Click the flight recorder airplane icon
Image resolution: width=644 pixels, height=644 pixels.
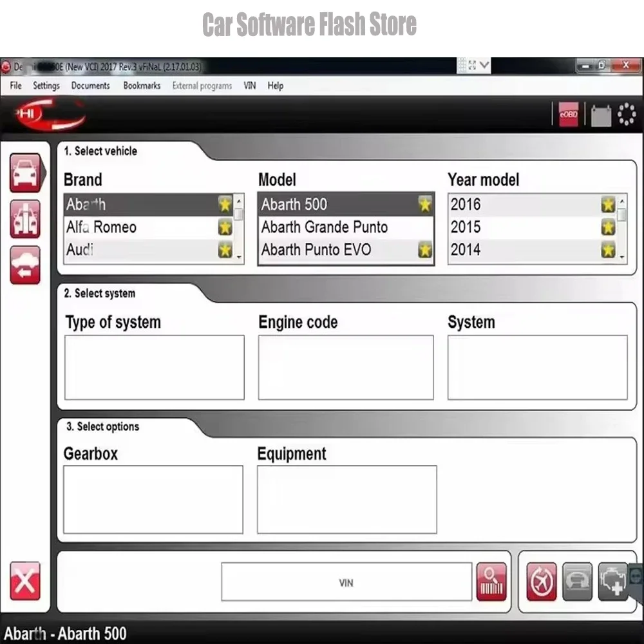point(542,582)
